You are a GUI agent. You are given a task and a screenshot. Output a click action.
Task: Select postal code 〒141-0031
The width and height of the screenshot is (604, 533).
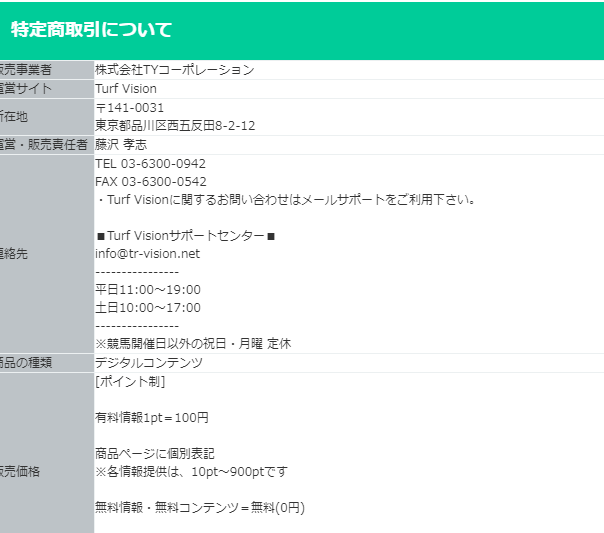(129, 108)
